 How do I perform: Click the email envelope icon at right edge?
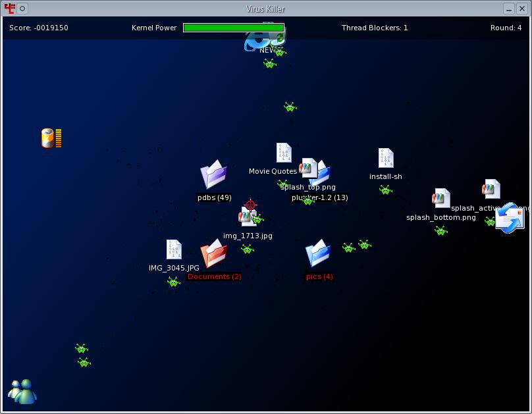coord(510,218)
